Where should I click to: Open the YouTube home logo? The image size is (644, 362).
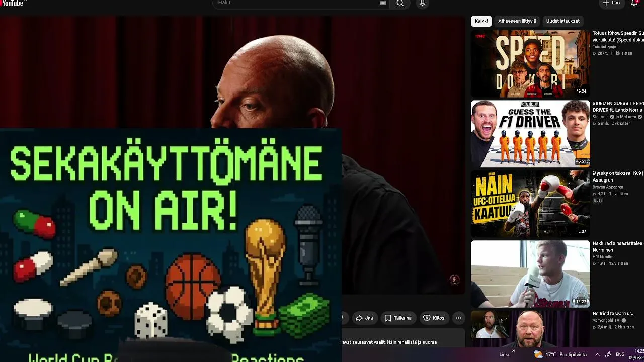(12, 3)
